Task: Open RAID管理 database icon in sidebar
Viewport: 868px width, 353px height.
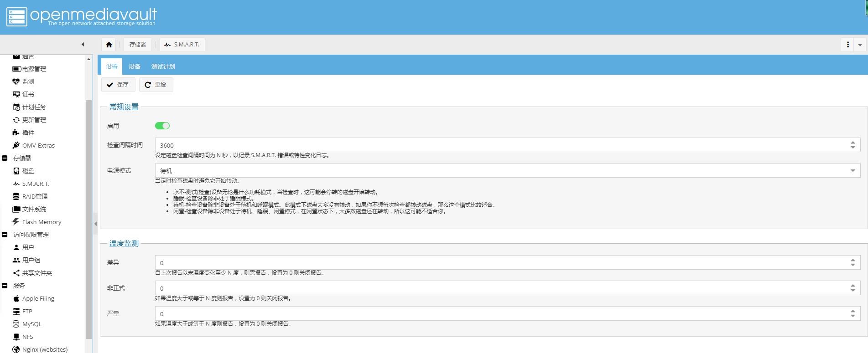Action: (16, 196)
